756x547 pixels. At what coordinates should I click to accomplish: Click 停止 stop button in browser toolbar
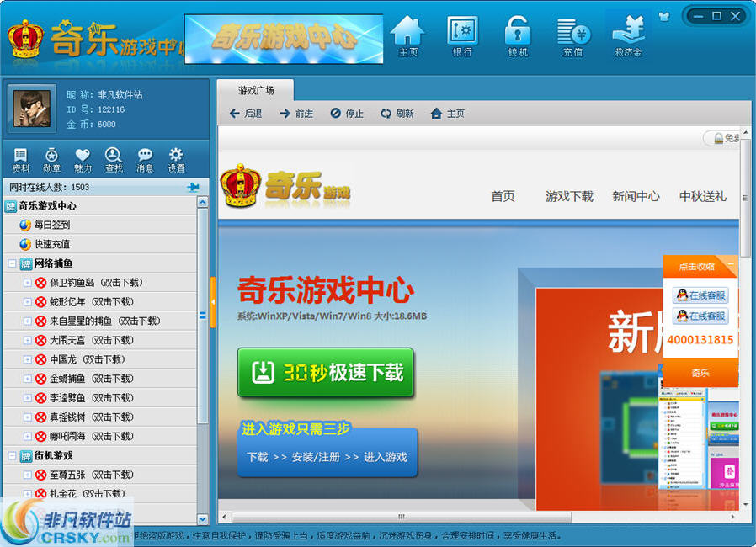(347, 114)
